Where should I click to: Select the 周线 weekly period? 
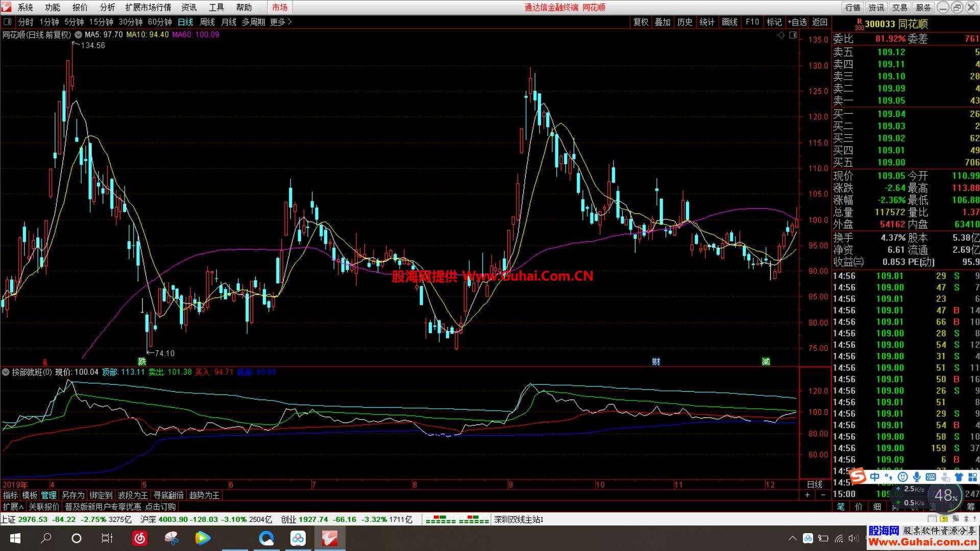pyautogui.click(x=207, y=22)
